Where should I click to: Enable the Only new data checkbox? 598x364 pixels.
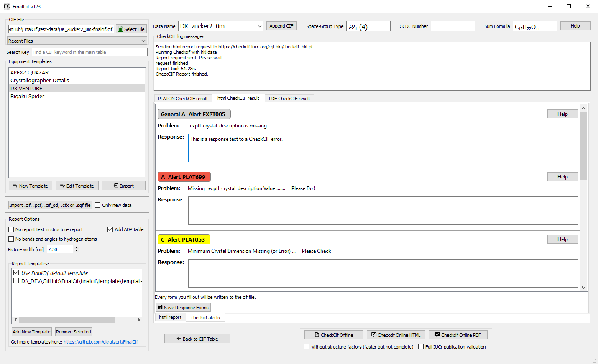(98, 205)
